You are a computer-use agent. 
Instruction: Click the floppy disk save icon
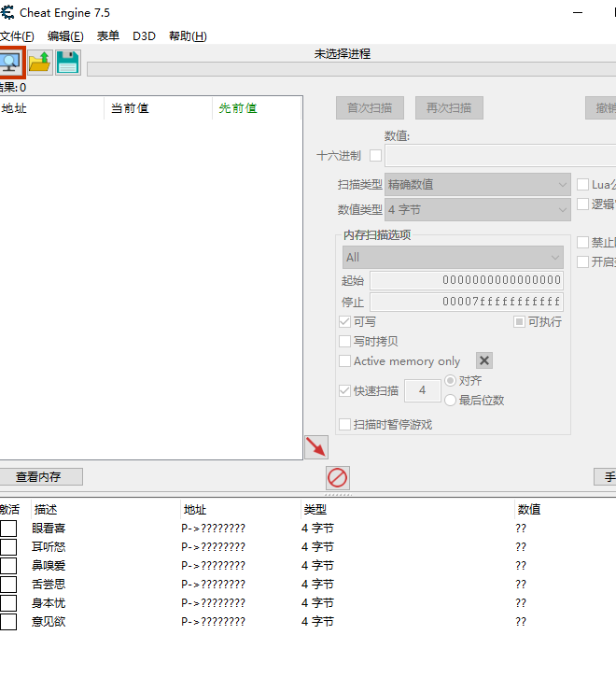[67, 63]
